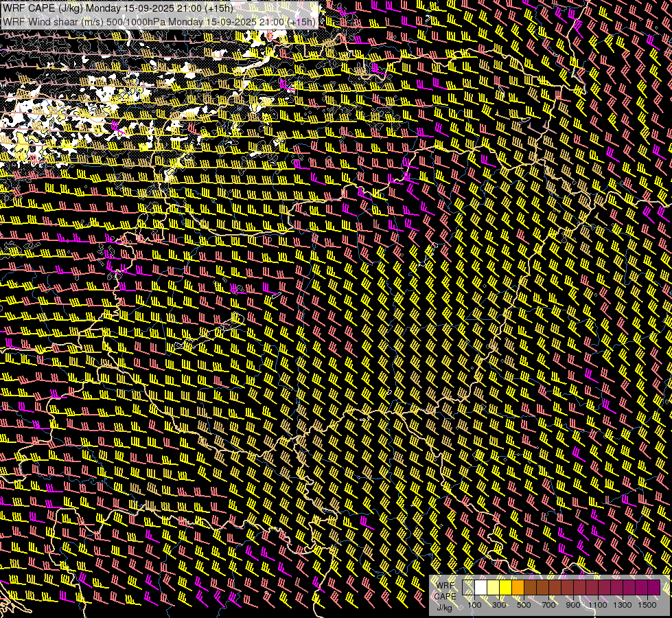Click the 500 label on the legend

point(524,605)
